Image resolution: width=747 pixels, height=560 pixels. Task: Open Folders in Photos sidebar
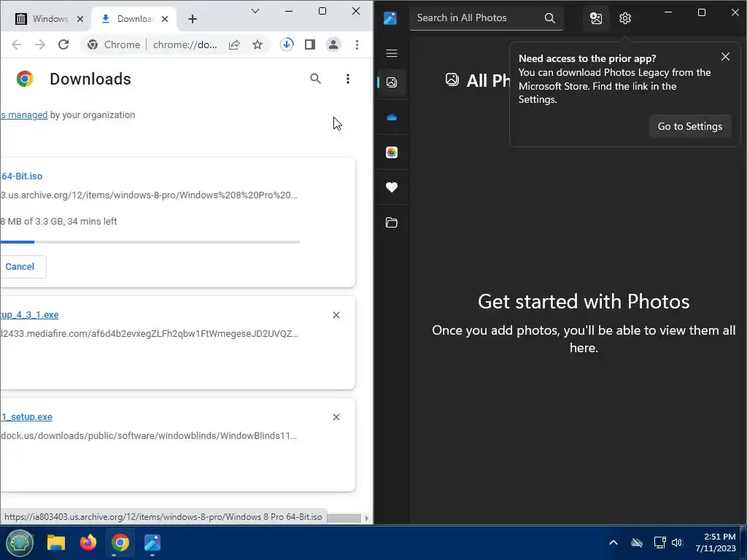[x=392, y=222]
